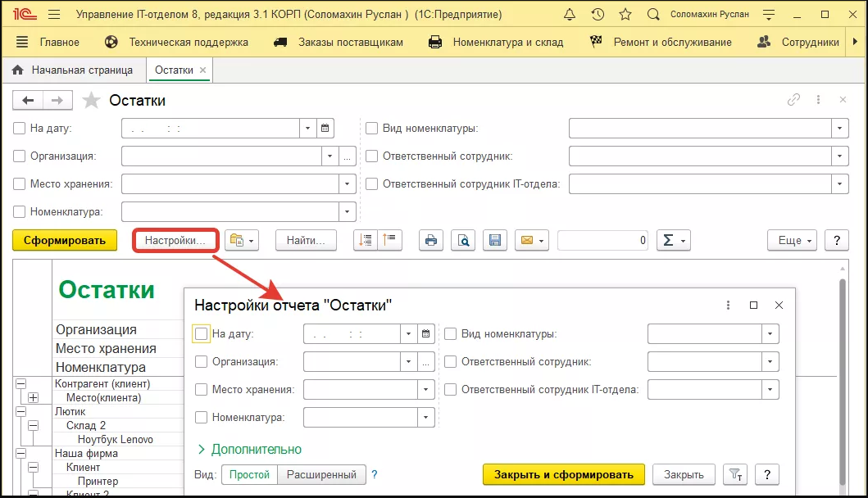This screenshot has width=868, height=498.
Task: Open calendar picker in dialog's На дату field
Action: coord(425,333)
